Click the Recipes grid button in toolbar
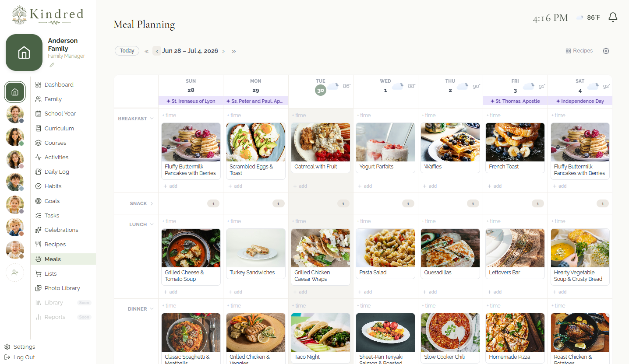The image size is (629, 364). coord(579,51)
